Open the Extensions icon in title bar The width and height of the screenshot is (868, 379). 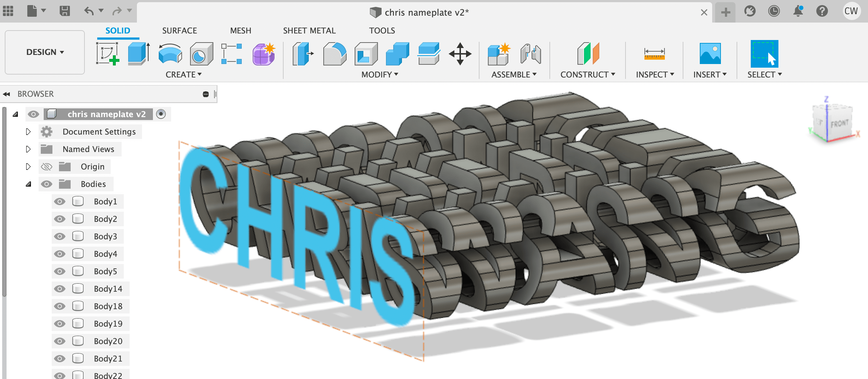point(750,11)
